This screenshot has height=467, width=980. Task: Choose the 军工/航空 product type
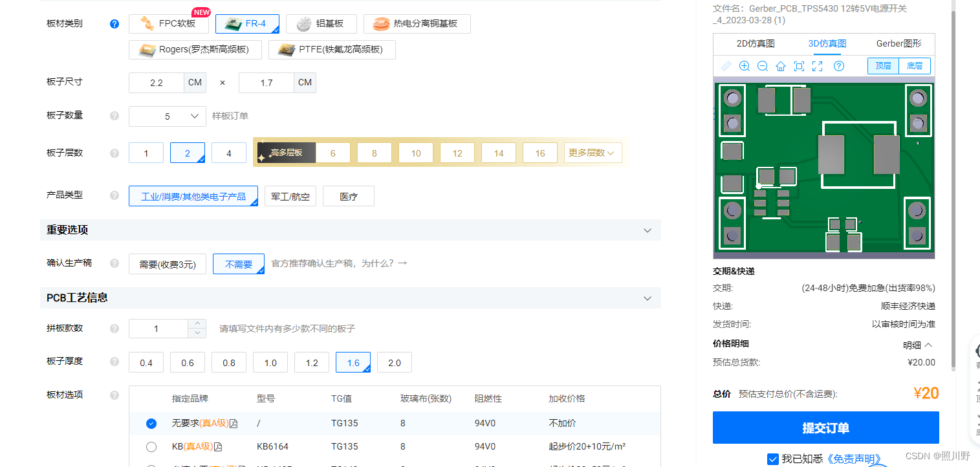pos(290,196)
